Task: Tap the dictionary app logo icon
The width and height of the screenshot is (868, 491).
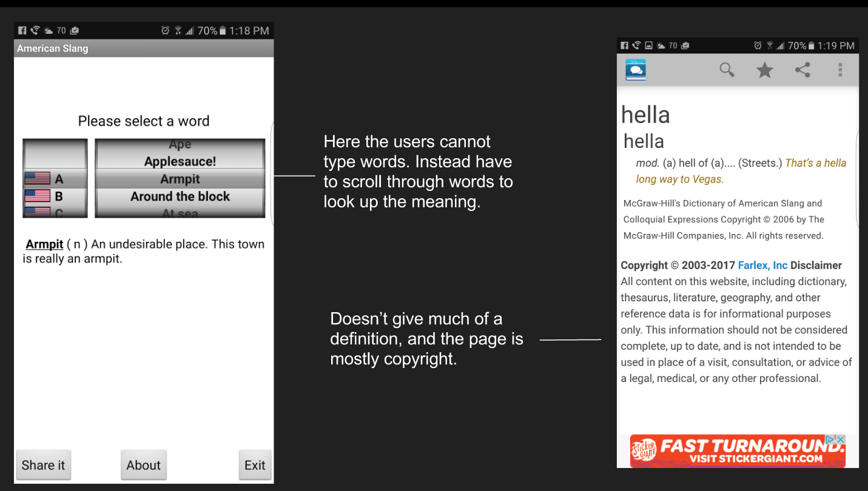Action: coord(635,70)
